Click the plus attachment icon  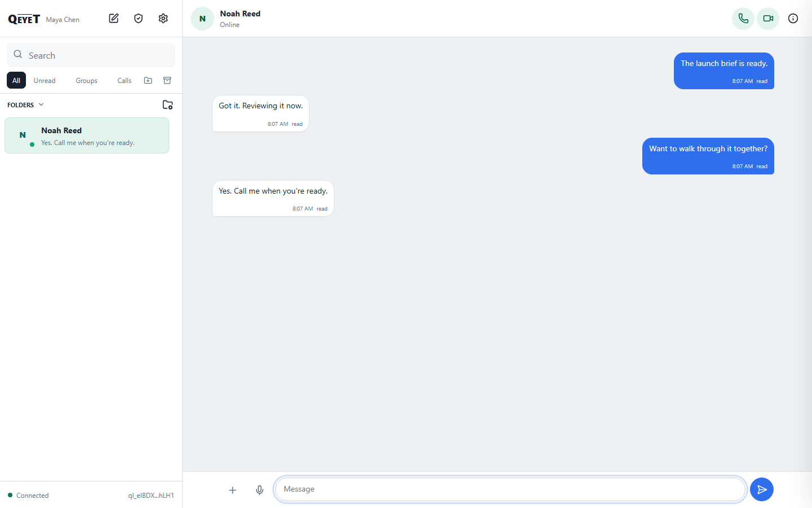click(x=232, y=490)
